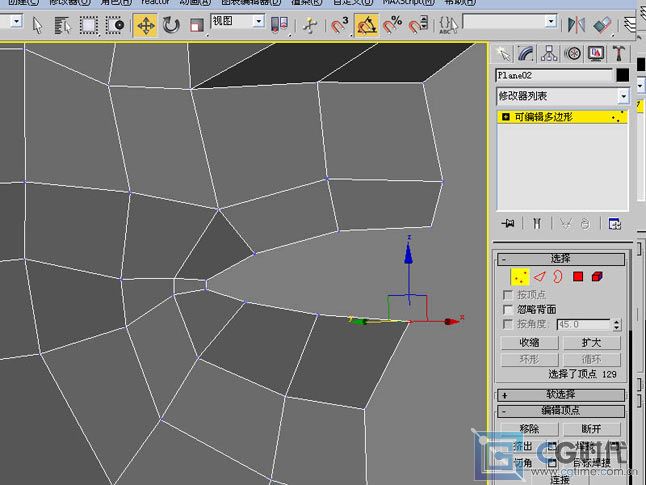This screenshot has width=646, height=485.
Task: Click the 挤出 extrude button
Action: (x=523, y=446)
